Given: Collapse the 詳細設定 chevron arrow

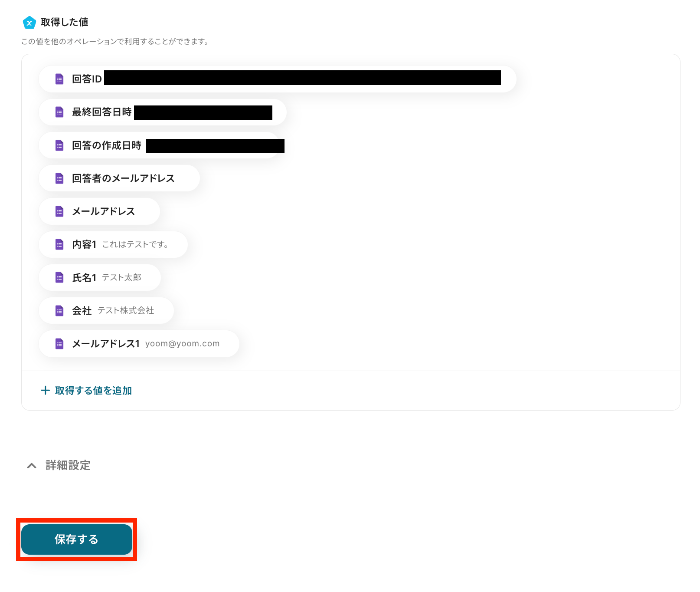Looking at the screenshot, I should coord(32,466).
